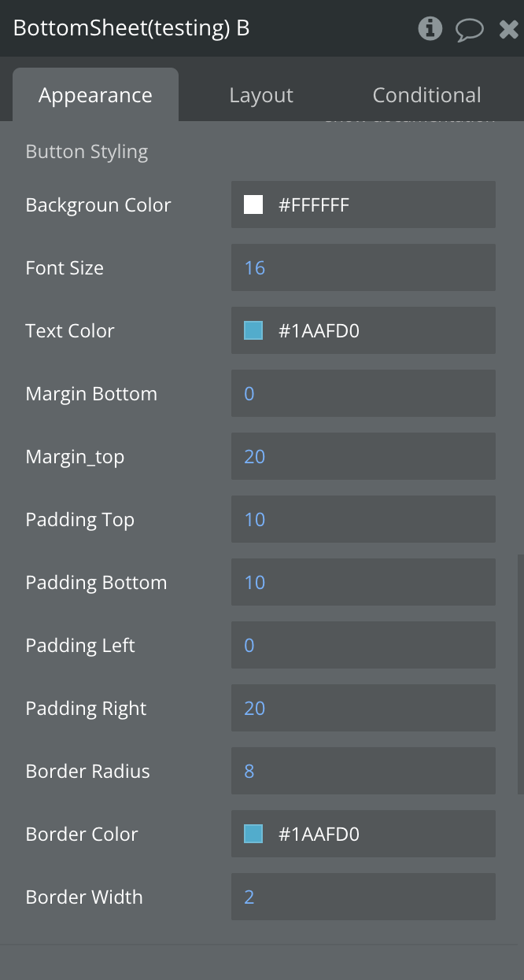The image size is (524, 980).
Task: Open the comments speech bubble icon
Action: [469, 30]
